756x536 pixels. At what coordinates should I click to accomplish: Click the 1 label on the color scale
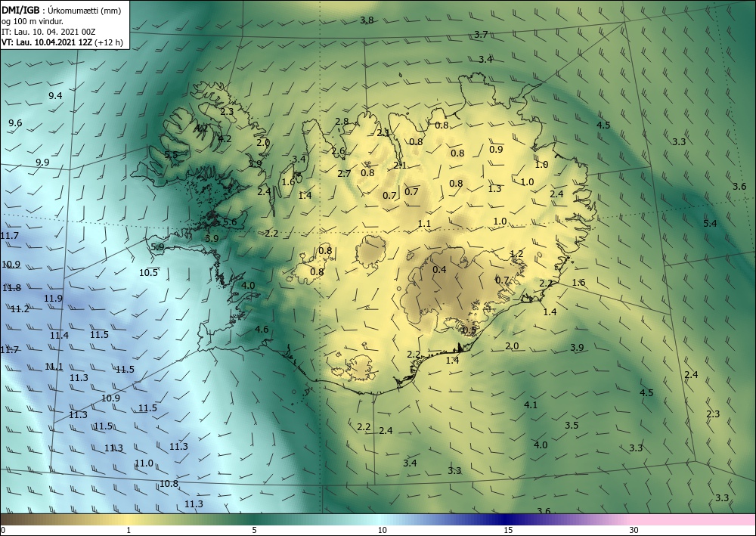coord(129,530)
